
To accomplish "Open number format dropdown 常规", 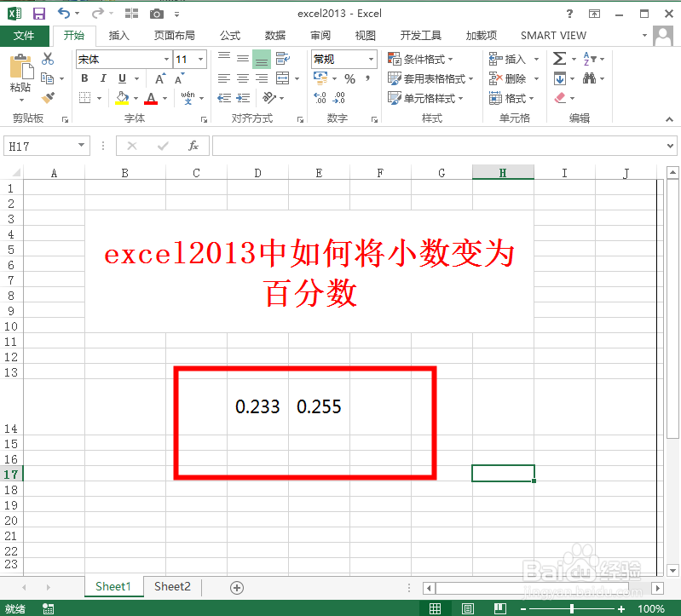I will click(x=371, y=59).
